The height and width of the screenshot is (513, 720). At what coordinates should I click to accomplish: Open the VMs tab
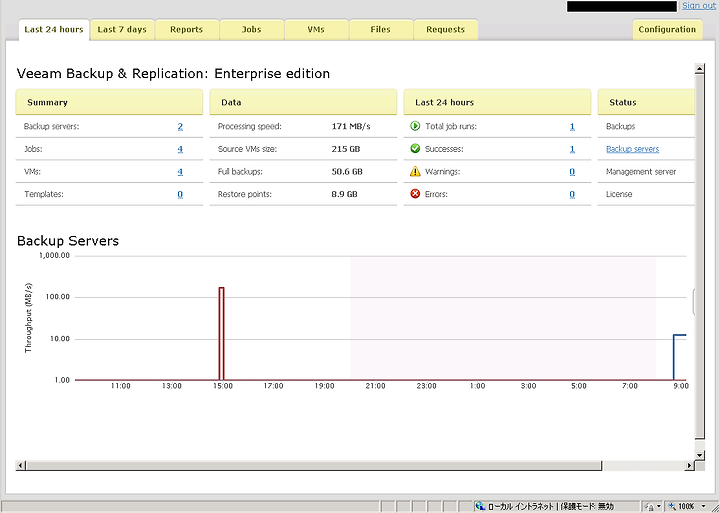pos(316,29)
